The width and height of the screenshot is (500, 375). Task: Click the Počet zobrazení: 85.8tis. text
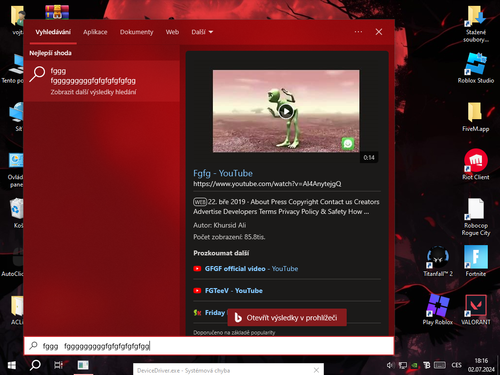(x=229, y=237)
